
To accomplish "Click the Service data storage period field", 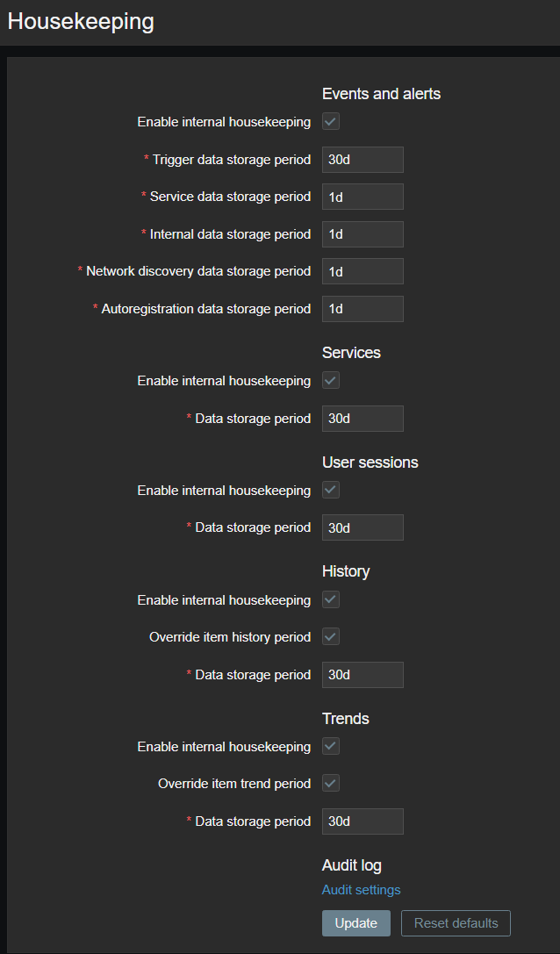I will coord(363,197).
